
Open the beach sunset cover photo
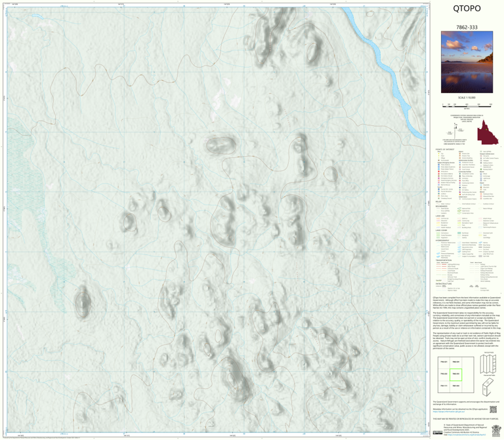[467, 62]
